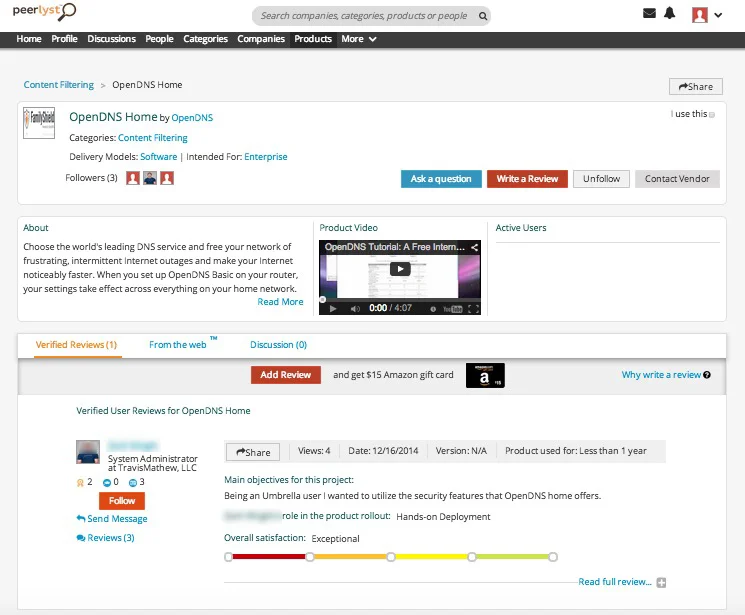The image size is (745, 615).
Task: Click the green segment of satisfaction slider
Action: point(512,557)
